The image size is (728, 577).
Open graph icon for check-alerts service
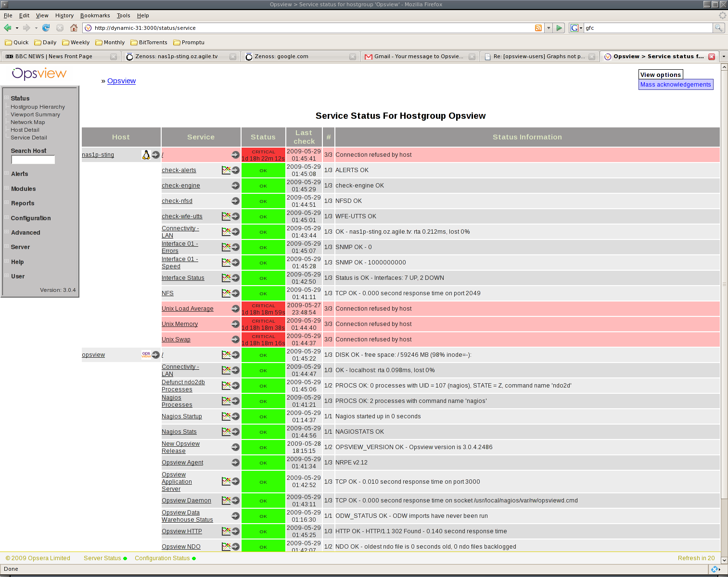point(226,170)
